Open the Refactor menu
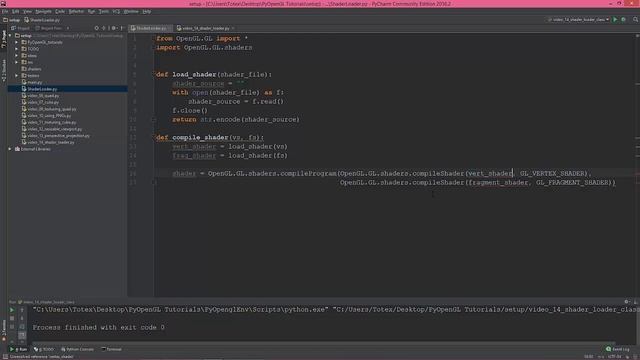This screenshot has width=640, height=360. click(x=76, y=11)
